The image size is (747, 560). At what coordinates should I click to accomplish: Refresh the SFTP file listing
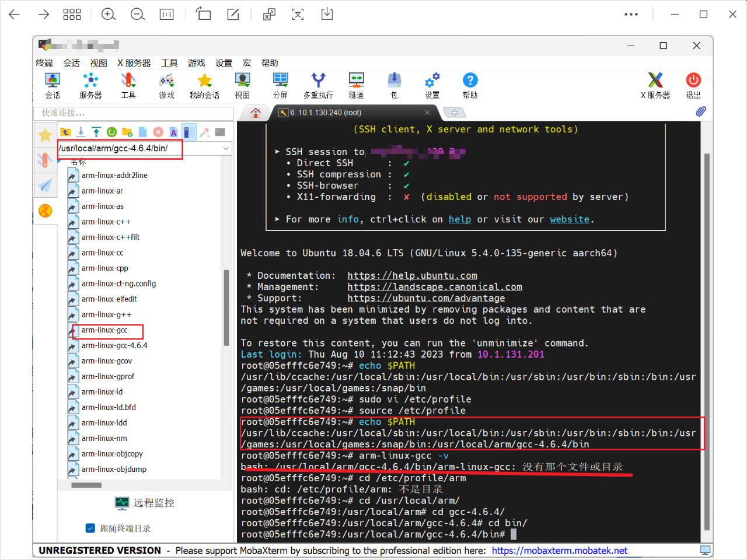tap(111, 132)
